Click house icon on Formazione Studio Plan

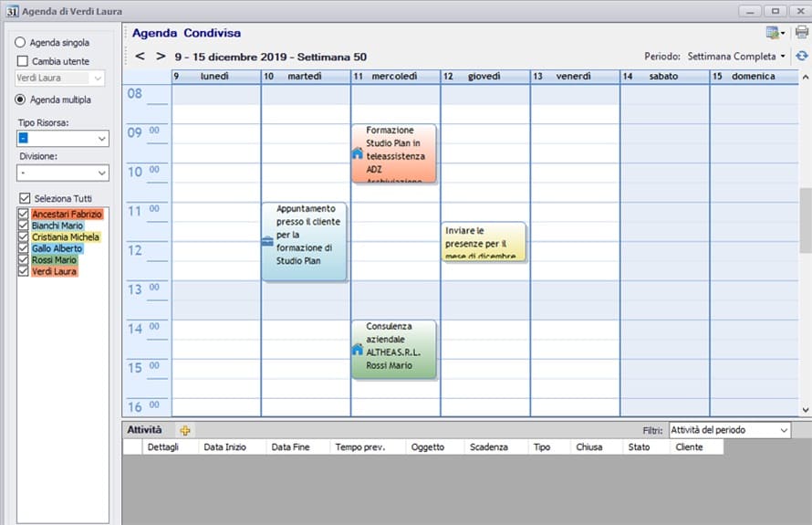[x=357, y=154]
